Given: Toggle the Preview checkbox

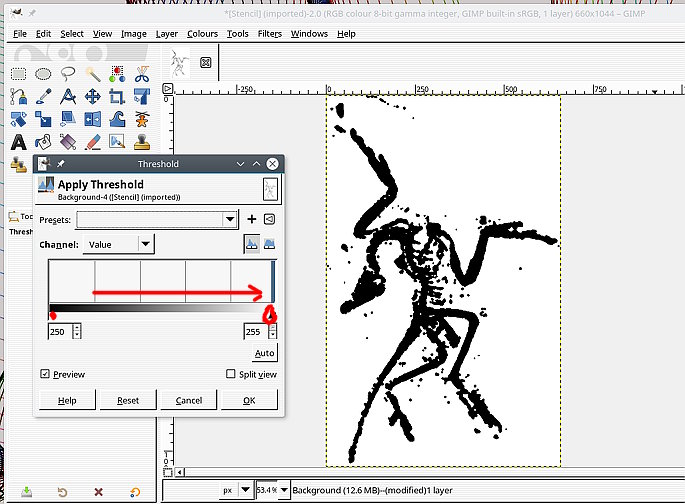Looking at the screenshot, I should click(46, 374).
